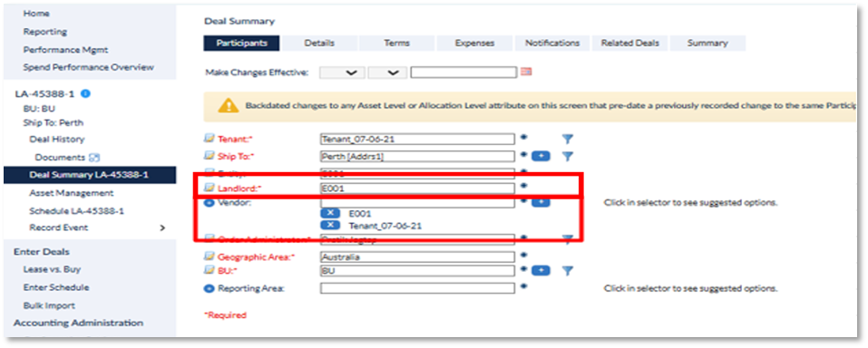The image size is (868, 348).
Task: Click the Accounting Administration section heading
Action: point(78,324)
